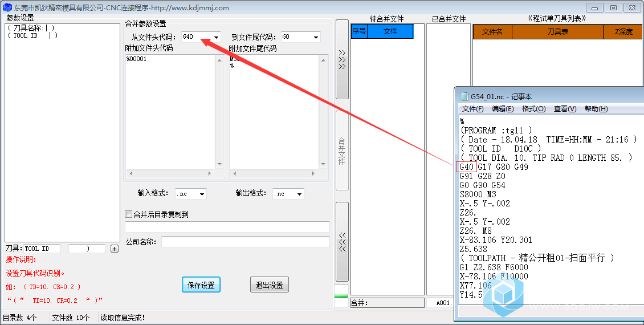The width and height of the screenshot is (644, 325).
Task: Click Z深度 column header
Action: click(x=623, y=31)
